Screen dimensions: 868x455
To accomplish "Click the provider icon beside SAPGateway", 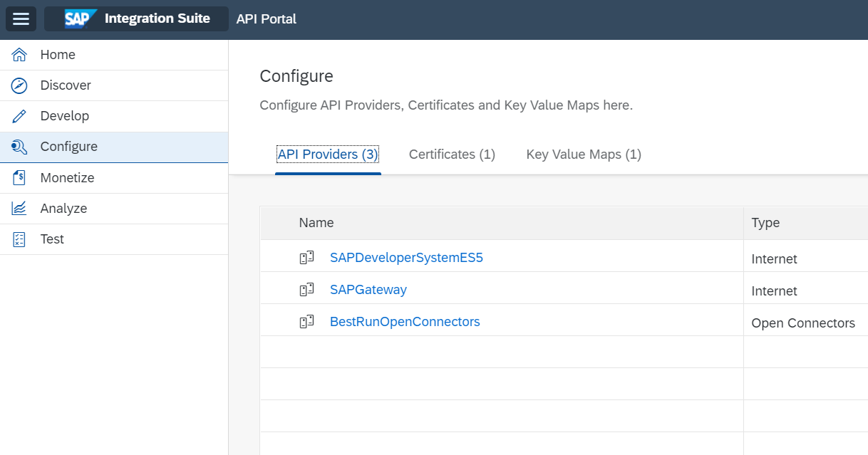I will pos(306,290).
